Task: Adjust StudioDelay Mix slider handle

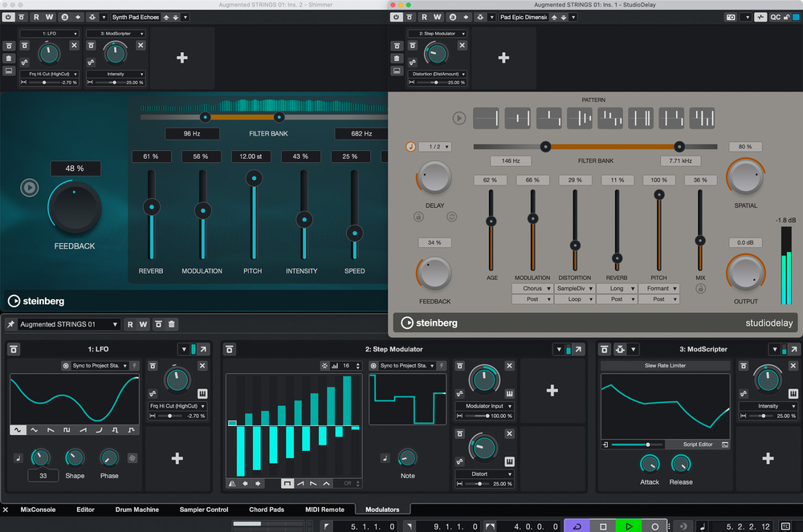Action: pos(700,241)
